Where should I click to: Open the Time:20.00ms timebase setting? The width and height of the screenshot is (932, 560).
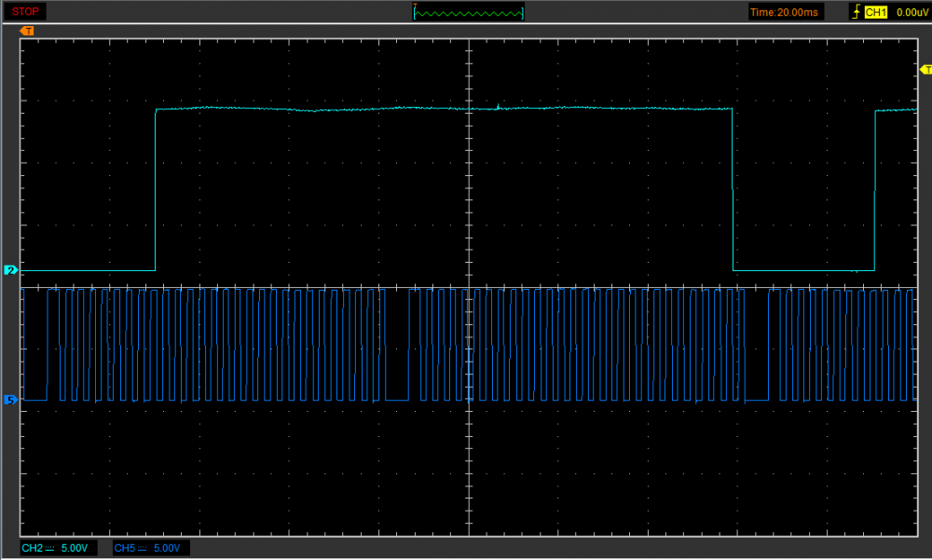tap(783, 12)
